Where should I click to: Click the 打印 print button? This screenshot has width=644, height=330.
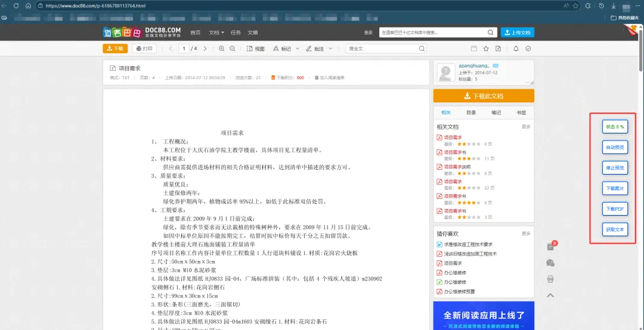click(144, 48)
